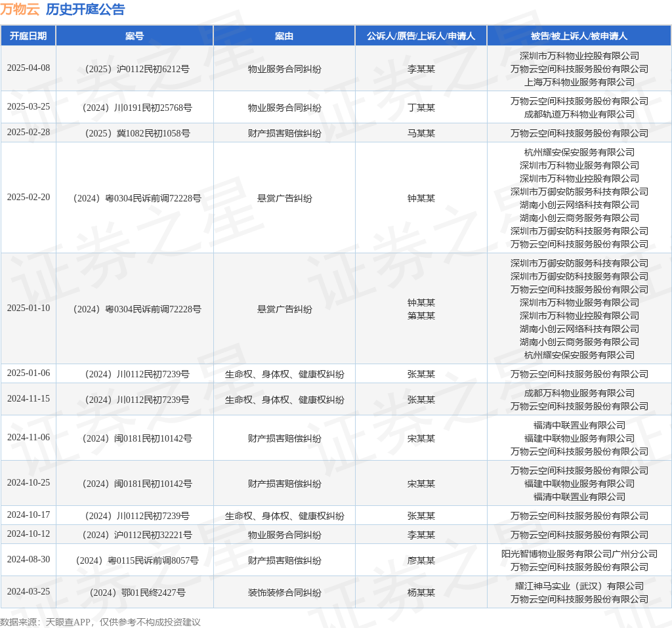Select the date 2024-11-15
The image size is (672, 628).
(x=28, y=399)
